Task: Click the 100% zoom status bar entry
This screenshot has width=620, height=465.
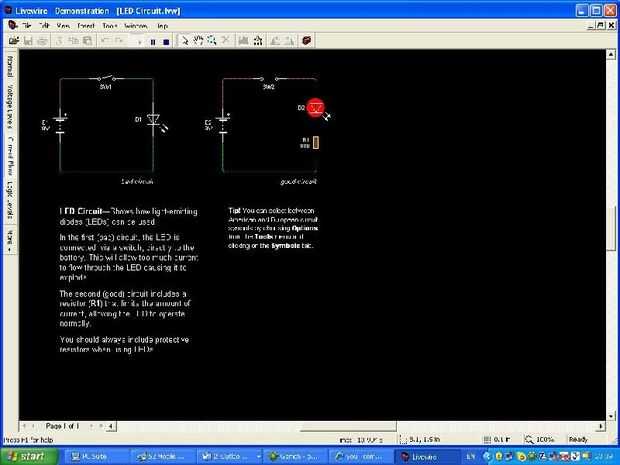Action: click(x=539, y=439)
